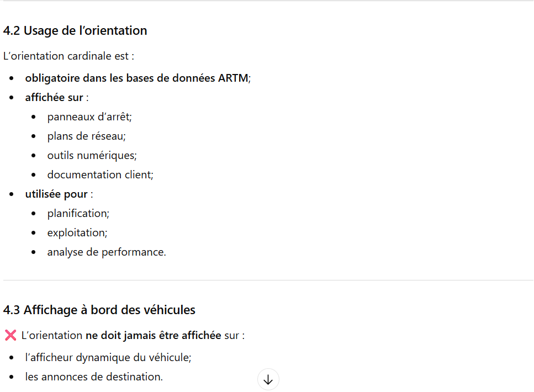Click the bold text "utilisée pour"
Screen dimensions: 534x392
pyautogui.click(x=56, y=194)
